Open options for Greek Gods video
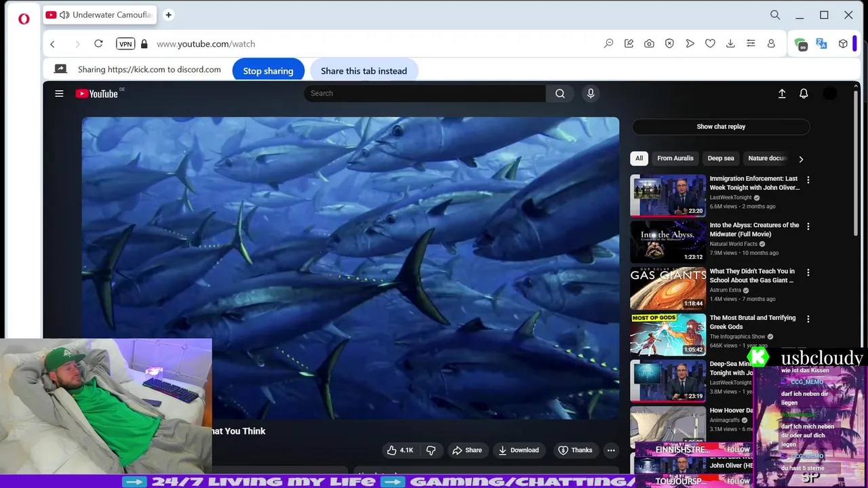 pyautogui.click(x=808, y=319)
